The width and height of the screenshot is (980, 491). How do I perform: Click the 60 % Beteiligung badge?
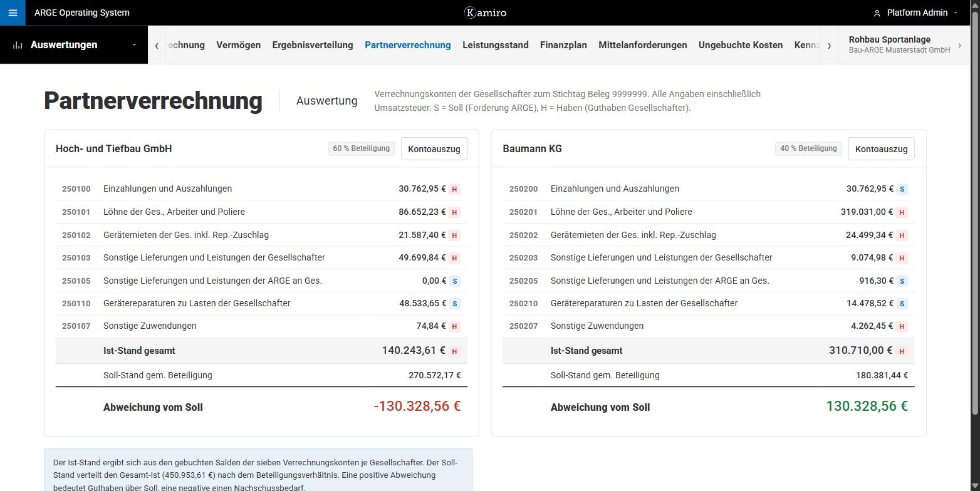click(x=362, y=148)
